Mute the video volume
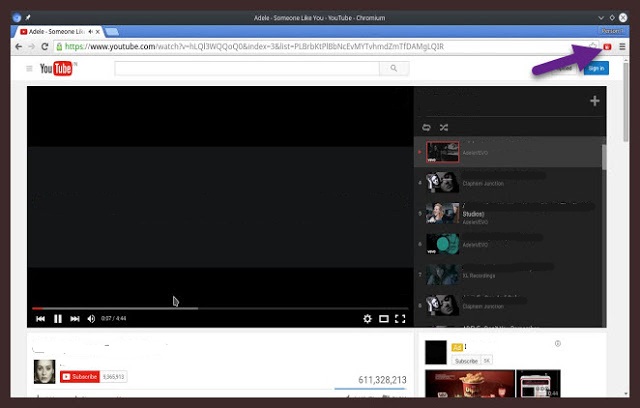The height and width of the screenshot is (408, 640). [x=92, y=319]
